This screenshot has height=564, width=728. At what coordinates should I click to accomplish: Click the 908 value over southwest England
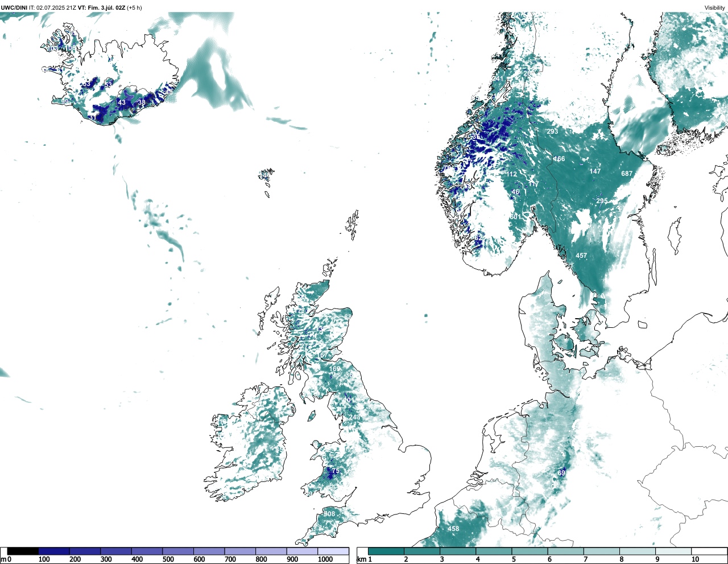329,514
